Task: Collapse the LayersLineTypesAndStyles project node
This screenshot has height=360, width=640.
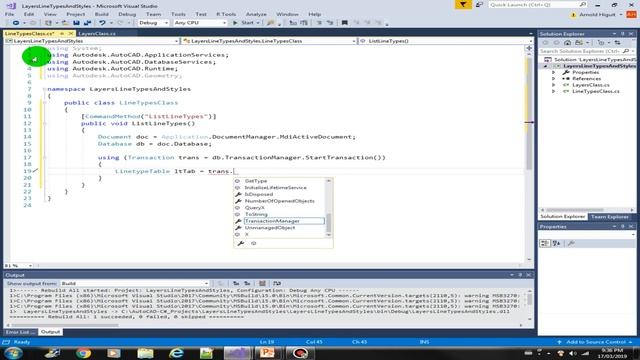Action: pyautogui.click(x=546, y=66)
